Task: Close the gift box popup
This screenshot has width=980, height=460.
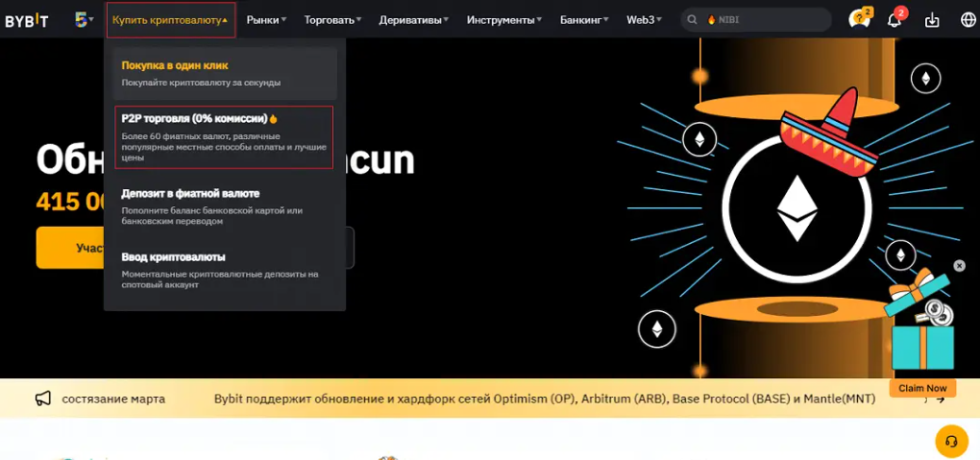Action: [960, 266]
